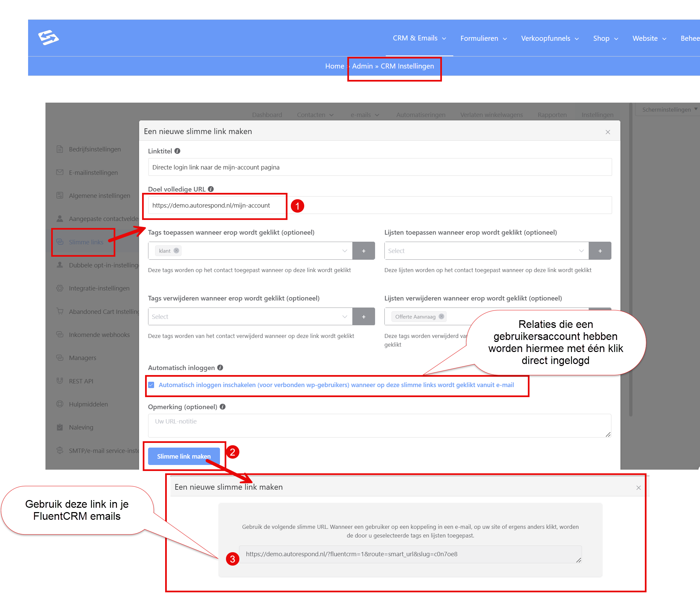Open the Lijsten toepassen Select dropdown

click(486, 251)
